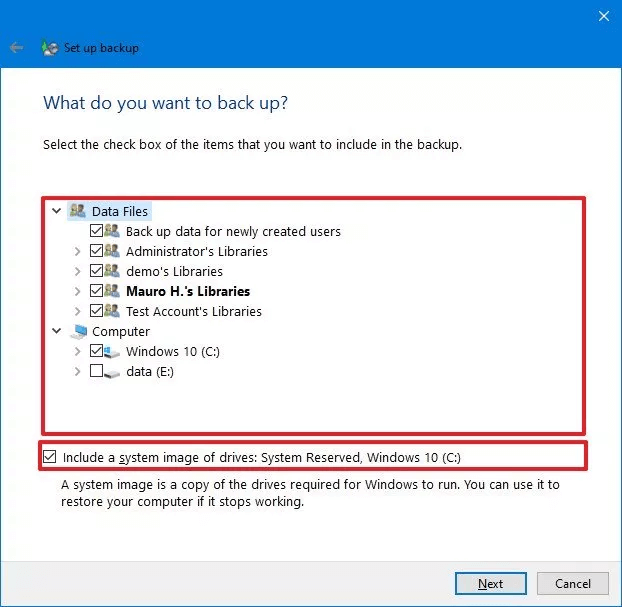
Task: Click the Mauro H.'s Libraries users icon
Action: pos(112,291)
